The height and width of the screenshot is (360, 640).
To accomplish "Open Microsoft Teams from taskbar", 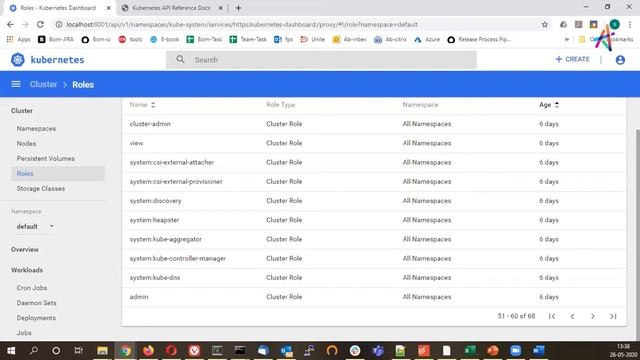I will (378, 351).
